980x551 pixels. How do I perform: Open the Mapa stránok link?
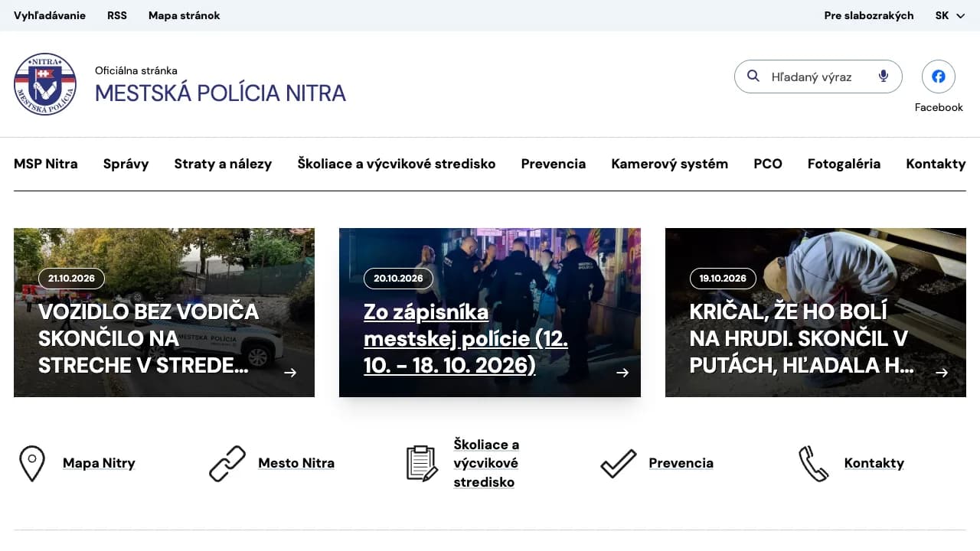click(x=185, y=15)
